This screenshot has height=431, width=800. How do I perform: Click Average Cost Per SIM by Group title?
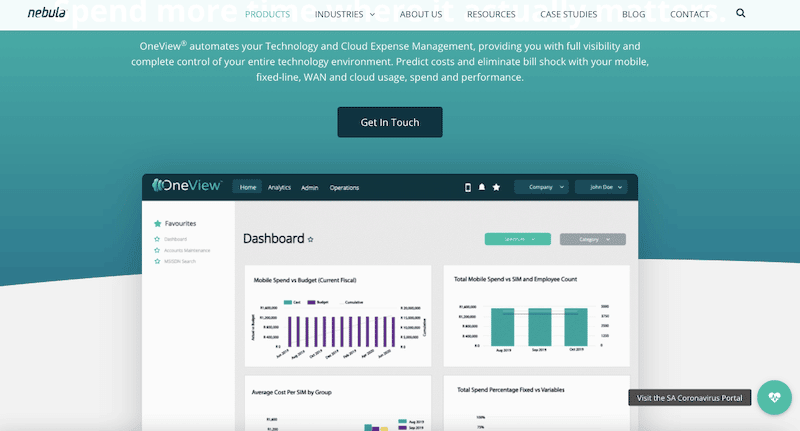(x=291, y=392)
